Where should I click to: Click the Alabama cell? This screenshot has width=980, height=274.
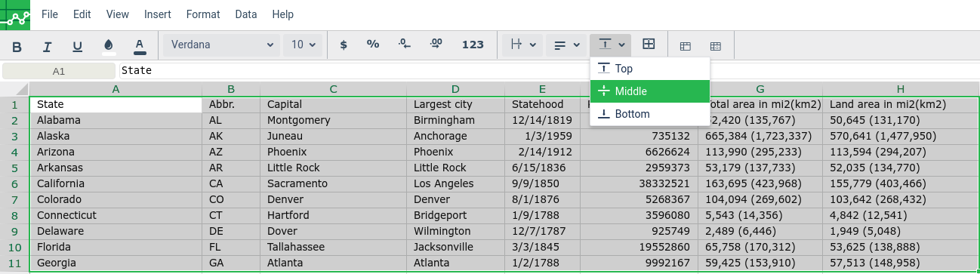[x=116, y=120]
